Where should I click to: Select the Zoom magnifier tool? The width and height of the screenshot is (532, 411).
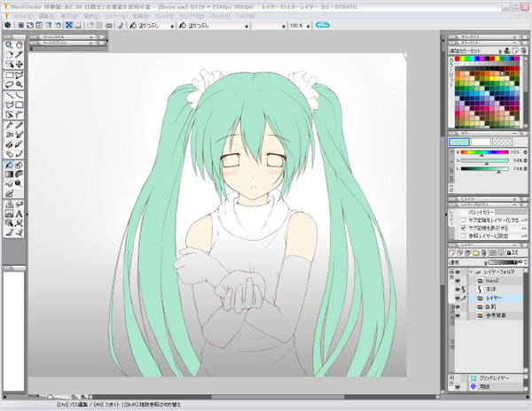tap(9, 45)
